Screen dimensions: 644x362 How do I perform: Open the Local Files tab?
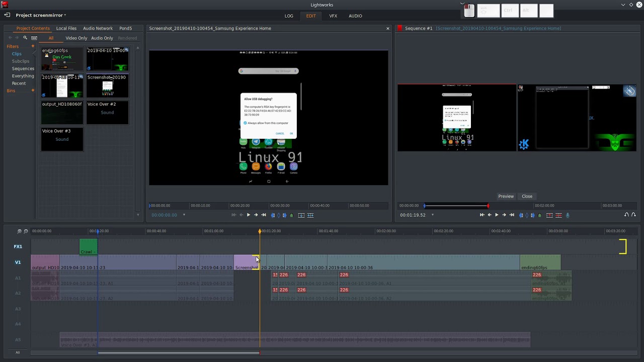tap(66, 29)
